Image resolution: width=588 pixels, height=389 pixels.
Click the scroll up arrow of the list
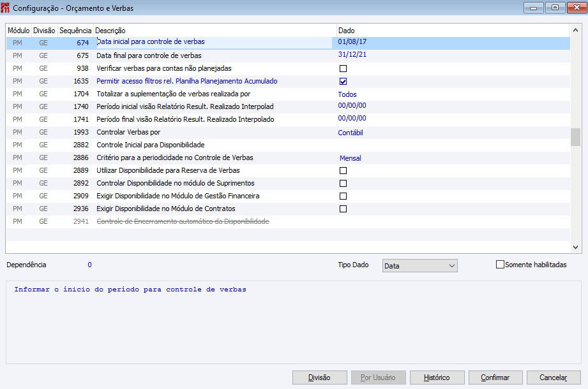click(x=576, y=30)
